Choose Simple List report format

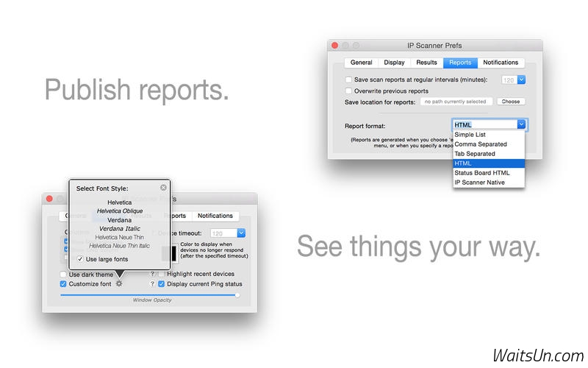point(489,135)
